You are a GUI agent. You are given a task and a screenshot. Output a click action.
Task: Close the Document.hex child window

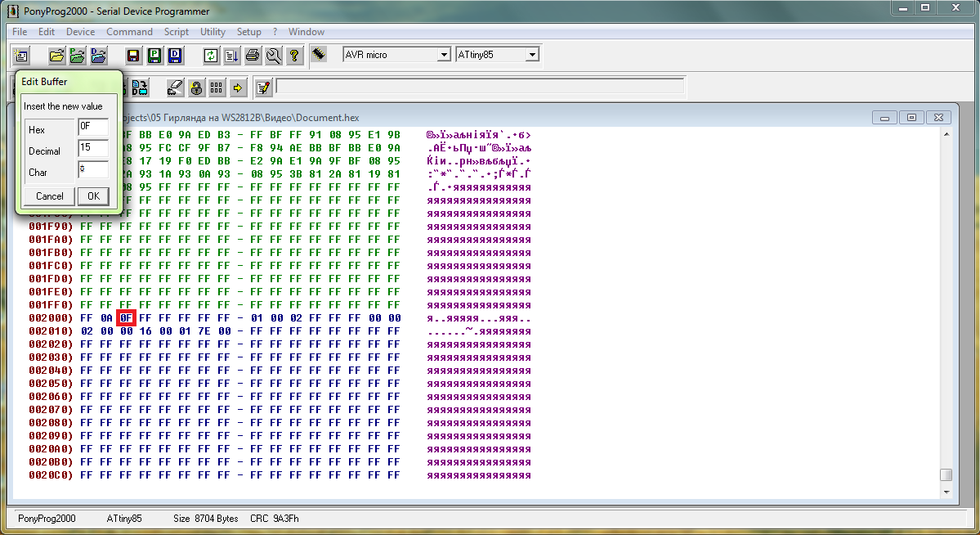(939, 118)
